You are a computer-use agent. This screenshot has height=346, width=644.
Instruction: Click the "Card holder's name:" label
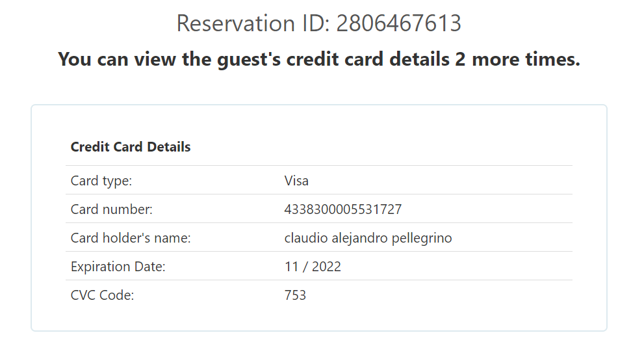click(131, 238)
